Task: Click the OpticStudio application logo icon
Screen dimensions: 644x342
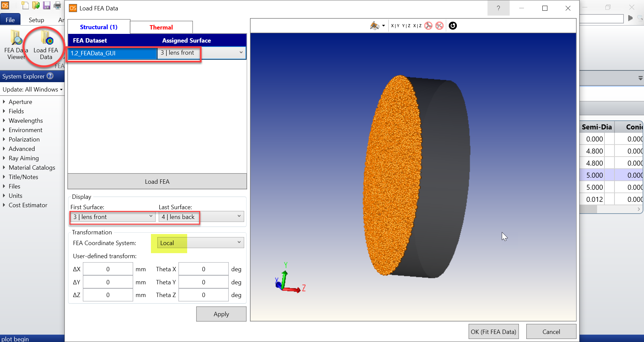Action: point(5,5)
